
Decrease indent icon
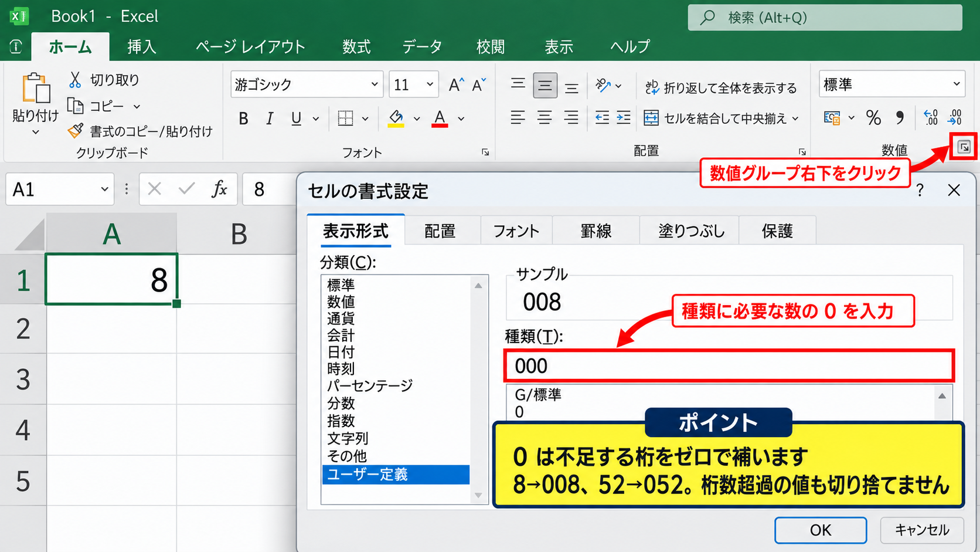(x=602, y=118)
